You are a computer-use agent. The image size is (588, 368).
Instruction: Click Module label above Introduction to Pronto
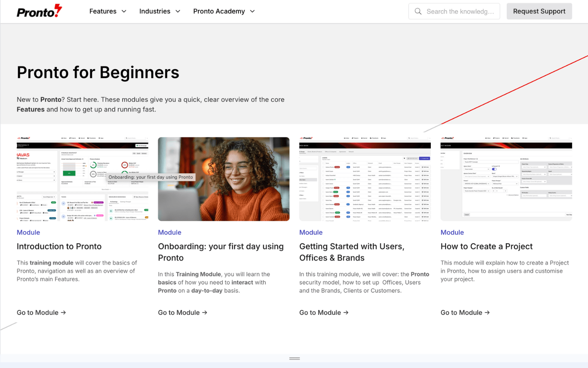point(28,232)
